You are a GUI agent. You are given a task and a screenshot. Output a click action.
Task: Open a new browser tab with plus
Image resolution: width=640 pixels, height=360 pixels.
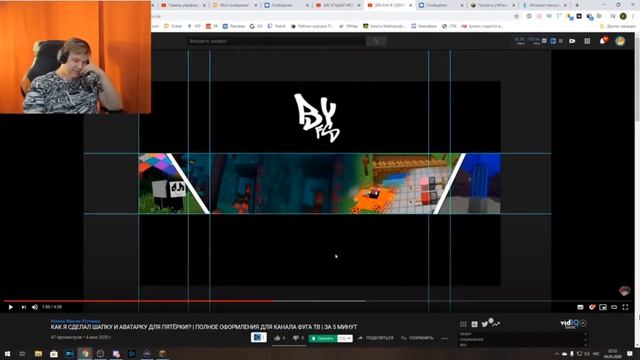(x=577, y=5)
